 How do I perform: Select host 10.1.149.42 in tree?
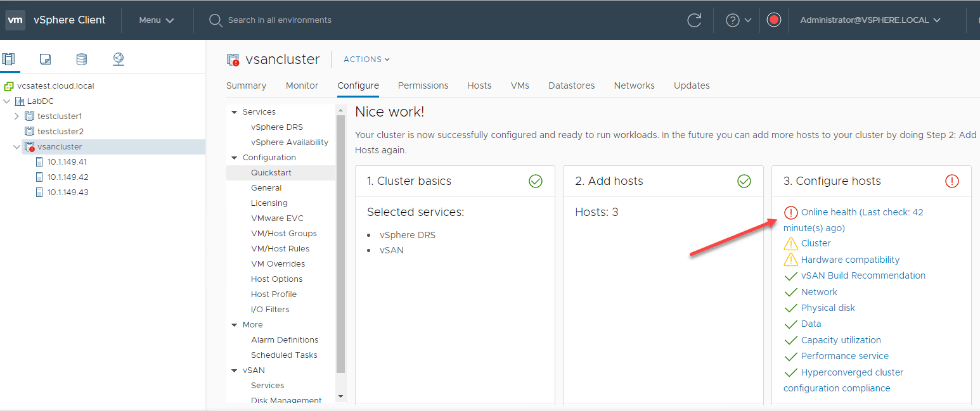(x=68, y=177)
